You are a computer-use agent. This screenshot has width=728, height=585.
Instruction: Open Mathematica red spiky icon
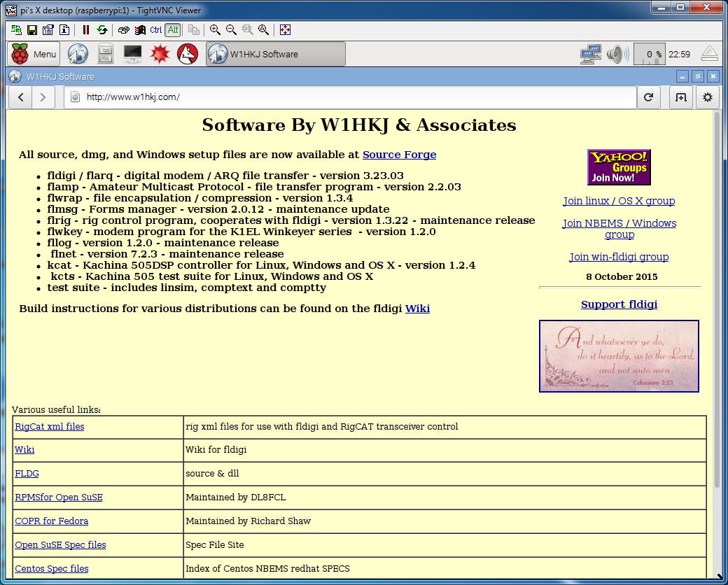pos(160,54)
